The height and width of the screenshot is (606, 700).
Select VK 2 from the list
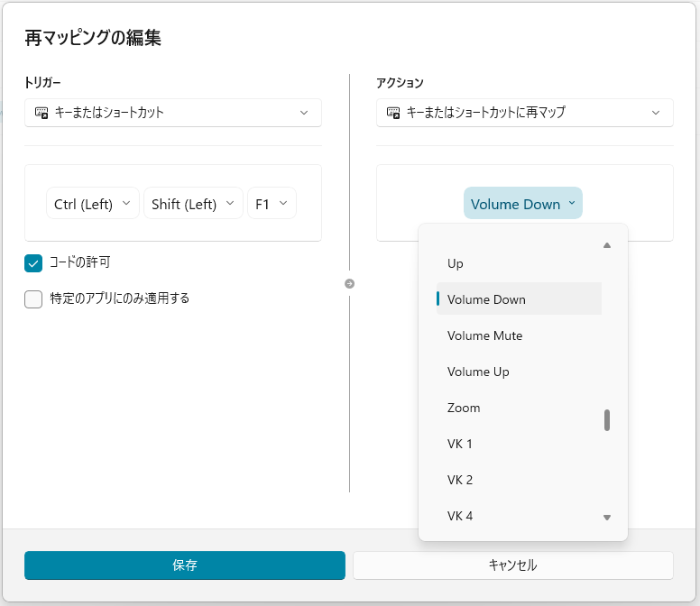pos(519,480)
